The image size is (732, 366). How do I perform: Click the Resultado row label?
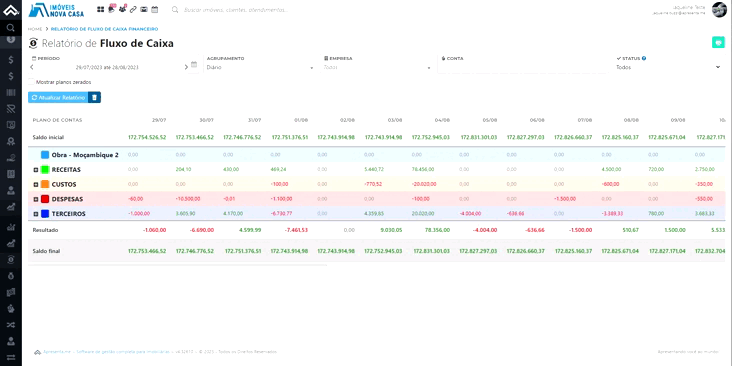[x=45, y=230]
